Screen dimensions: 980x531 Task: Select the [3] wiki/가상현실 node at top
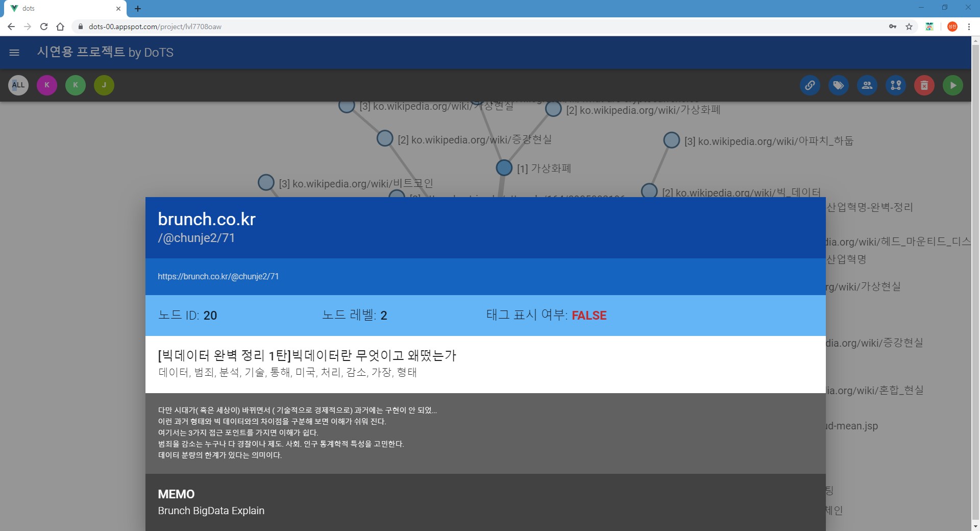pyautogui.click(x=347, y=106)
